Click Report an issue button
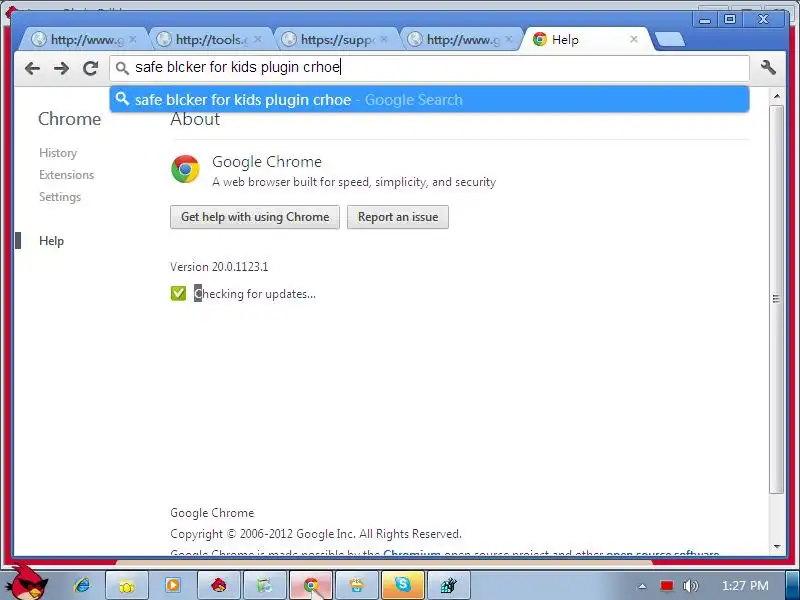 (397, 217)
